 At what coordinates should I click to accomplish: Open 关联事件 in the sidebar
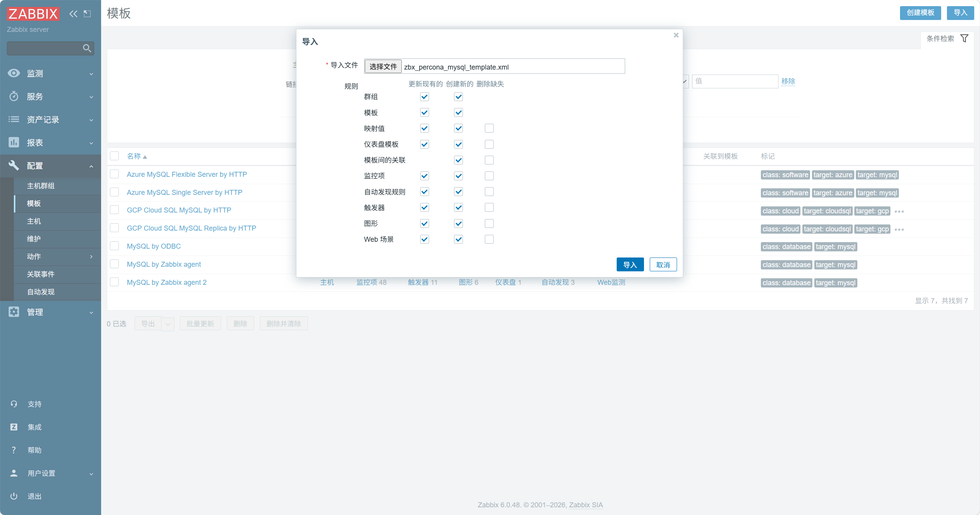58,274
